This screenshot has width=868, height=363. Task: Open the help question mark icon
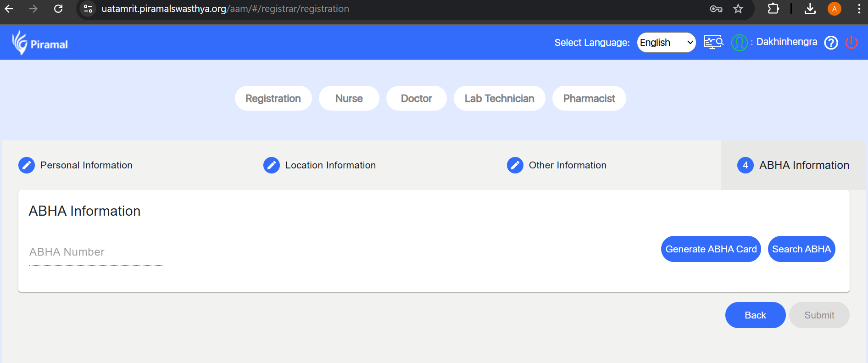click(831, 43)
